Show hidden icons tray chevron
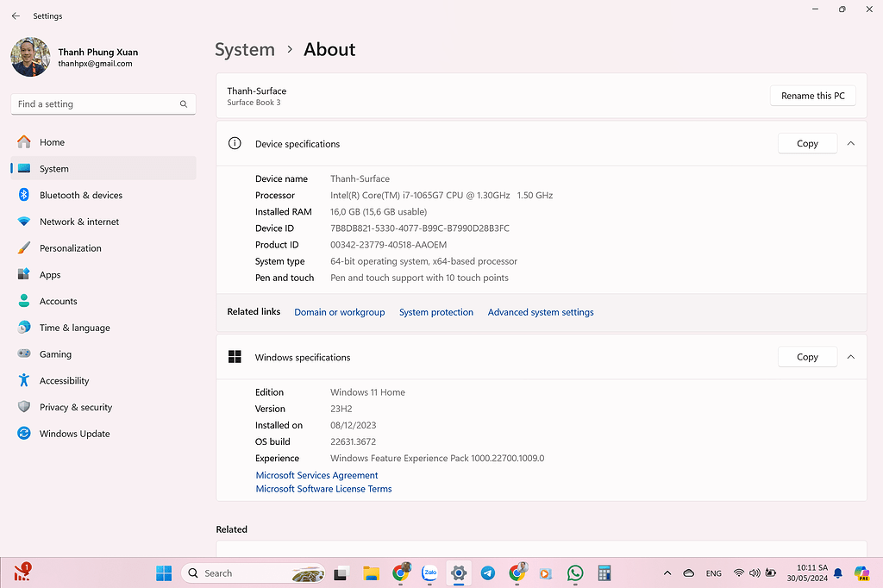Screen dimensions: 883x588 (x=667, y=573)
